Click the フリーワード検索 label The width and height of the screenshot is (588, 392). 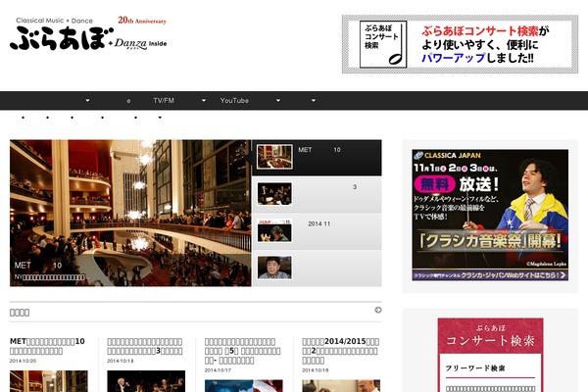coord(475,368)
